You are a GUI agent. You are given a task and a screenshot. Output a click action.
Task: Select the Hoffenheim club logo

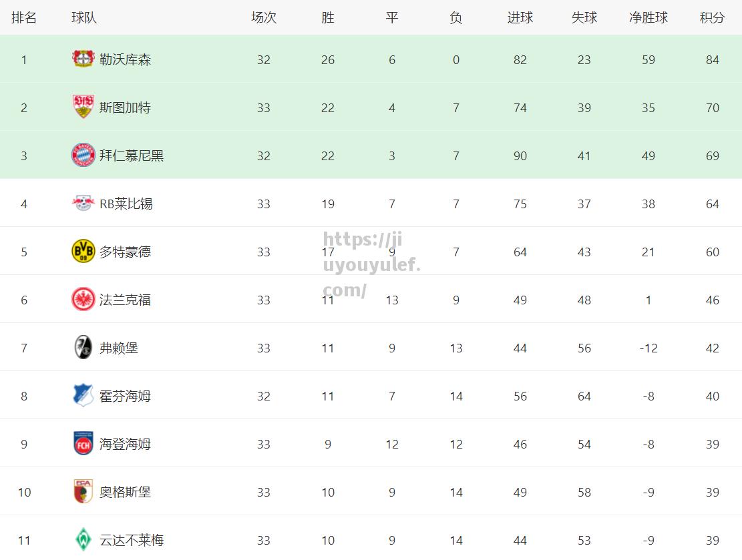tap(83, 395)
